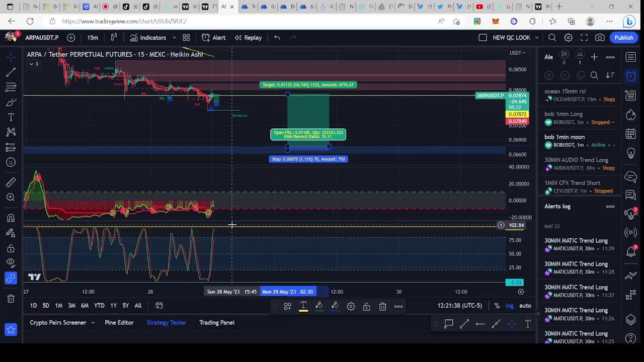
Task: Open chart settings gear in top bar
Action: pyautogui.click(x=569, y=38)
